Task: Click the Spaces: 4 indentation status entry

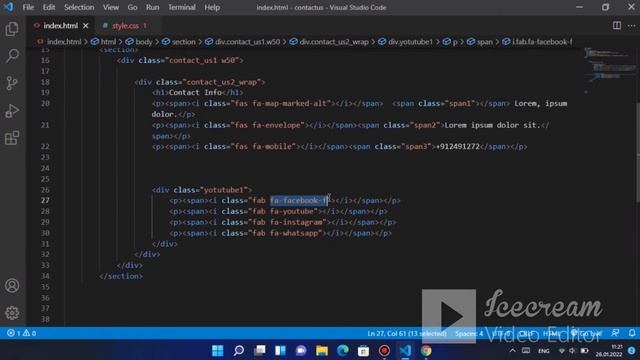Action: click(x=469, y=333)
